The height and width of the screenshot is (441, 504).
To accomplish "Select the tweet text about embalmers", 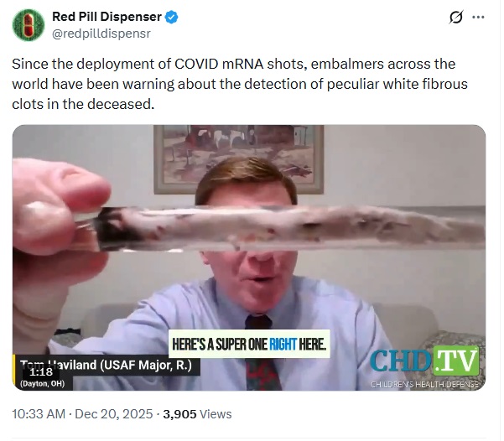I will 240,84.
